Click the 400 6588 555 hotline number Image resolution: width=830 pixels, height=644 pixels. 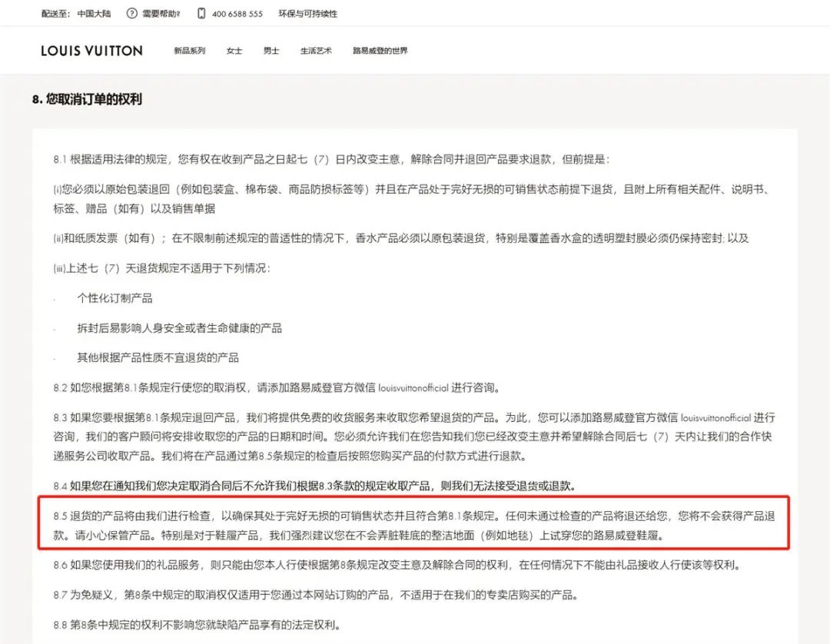tap(239, 13)
